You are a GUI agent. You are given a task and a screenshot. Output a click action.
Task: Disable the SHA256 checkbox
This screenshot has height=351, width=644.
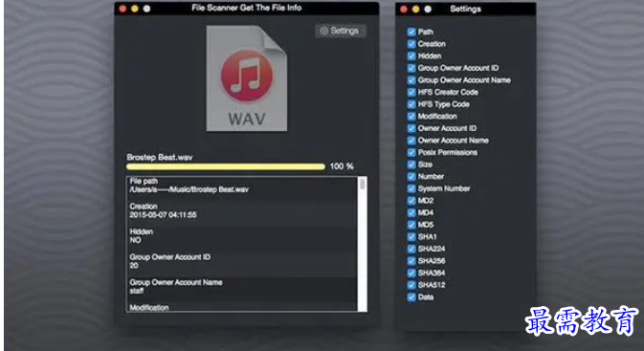(x=411, y=261)
